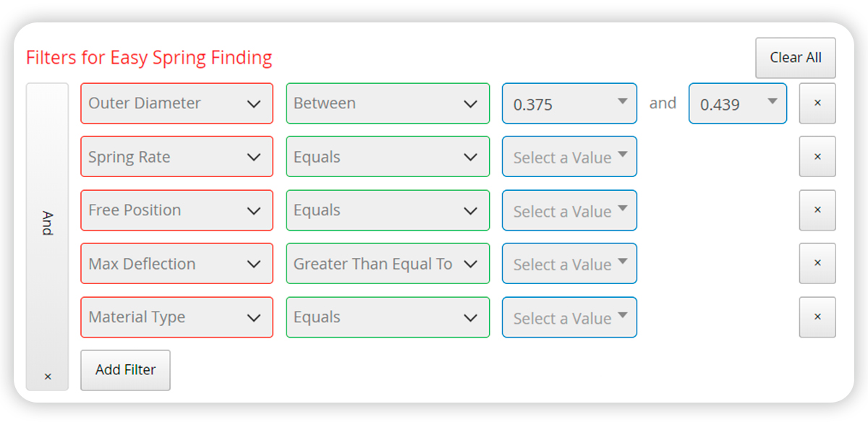The image size is (868, 425).
Task: Open the Free Position field dropdown
Action: point(176,210)
